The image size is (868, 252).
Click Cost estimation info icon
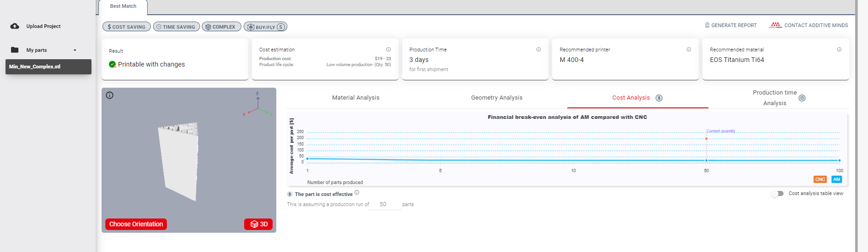pyautogui.click(x=388, y=50)
